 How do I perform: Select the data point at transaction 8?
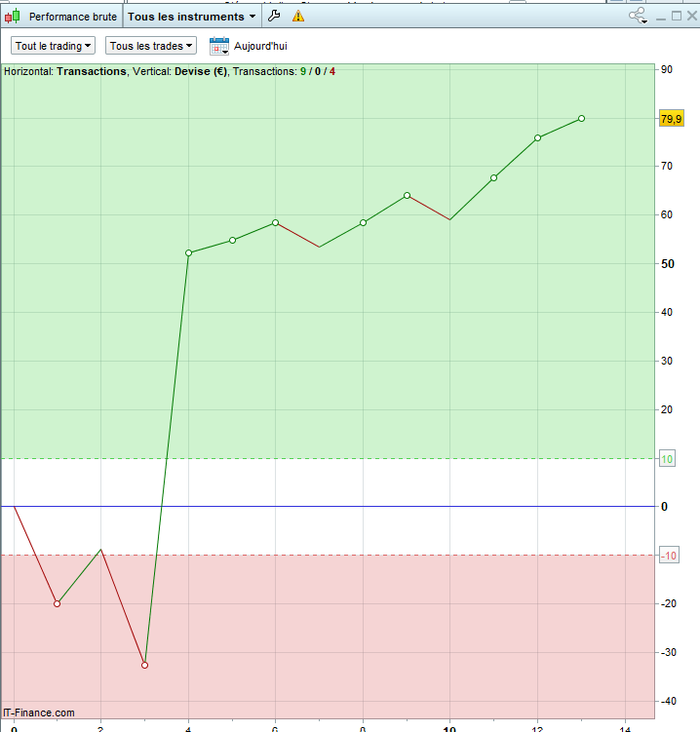[x=363, y=222]
